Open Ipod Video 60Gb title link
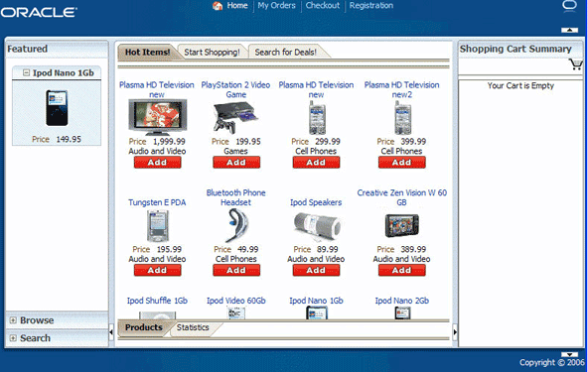This screenshot has width=588, height=372. [x=236, y=301]
